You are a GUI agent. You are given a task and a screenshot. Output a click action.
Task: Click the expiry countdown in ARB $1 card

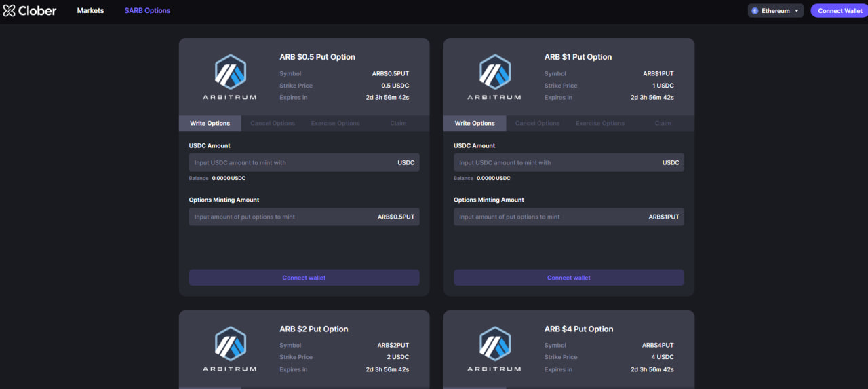click(x=652, y=97)
